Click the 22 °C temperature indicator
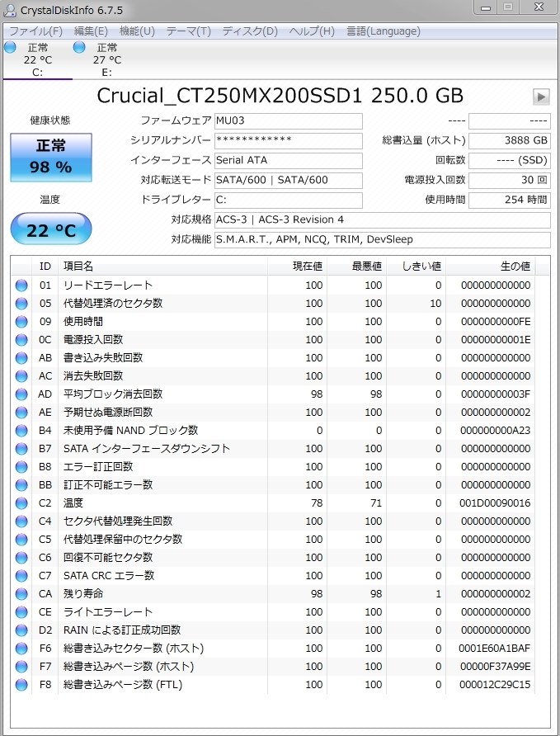Screen dimensions: 560x736 point(50,229)
